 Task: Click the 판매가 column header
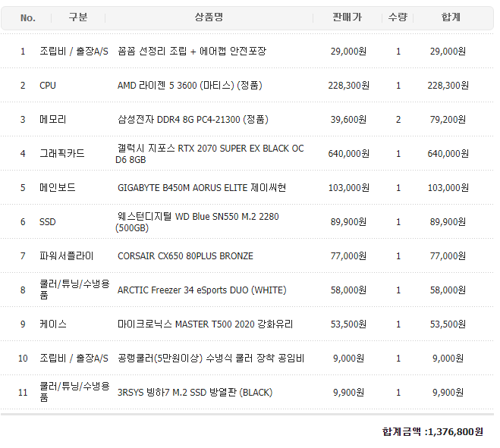[347, 17]
